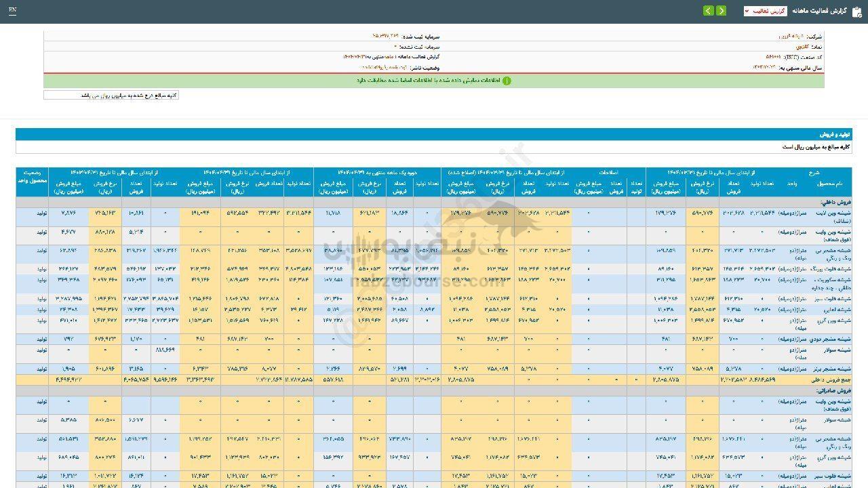This screenshot has height=488, width=868.
Task: Click the green info icon in notice bar
Action: click(x=506, y=81)
